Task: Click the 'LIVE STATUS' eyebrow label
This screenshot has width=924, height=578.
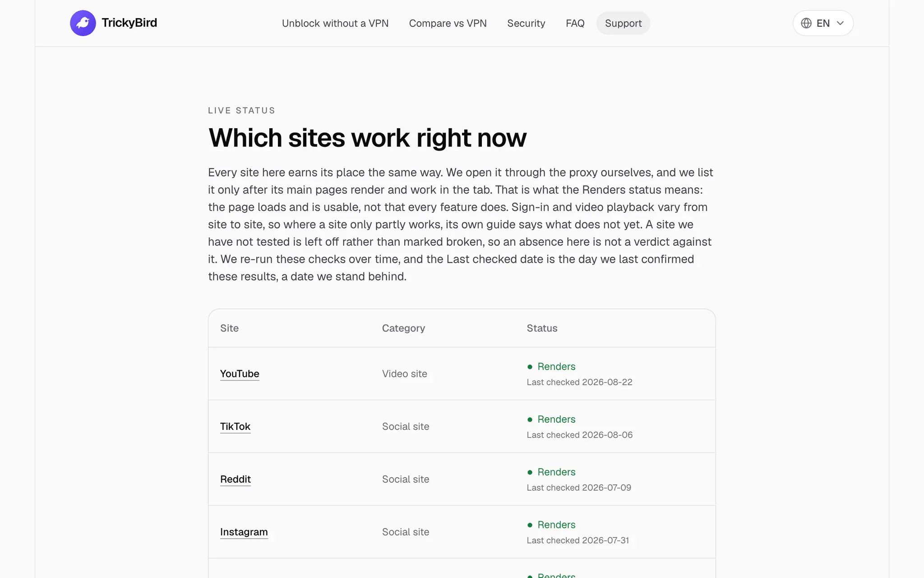Action: pyautogui.click(x=241, y=111)
